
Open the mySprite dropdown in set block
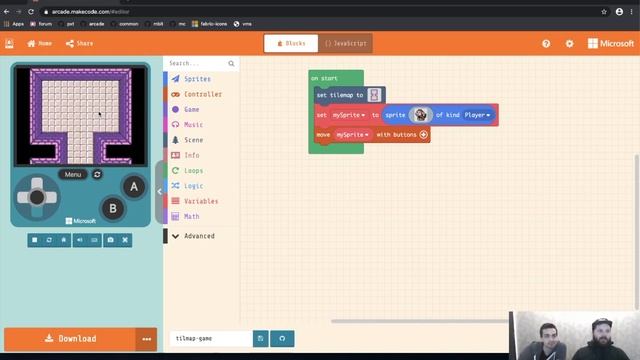(x=349, y=115)
